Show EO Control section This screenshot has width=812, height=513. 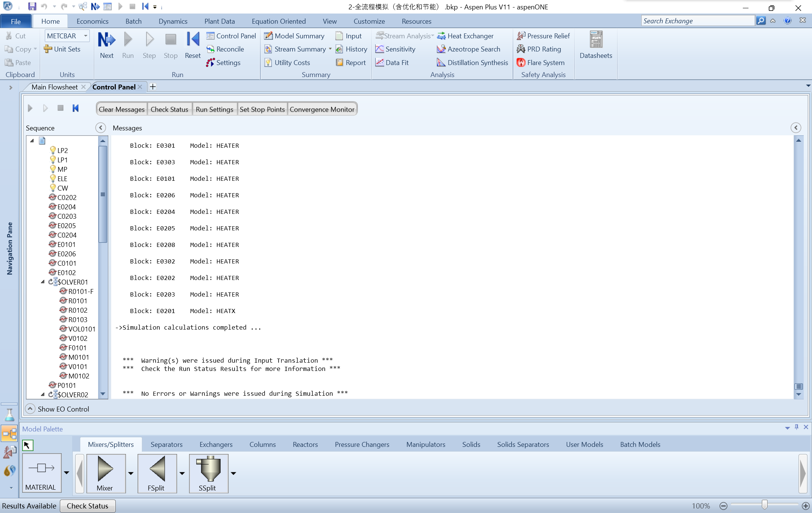(x=30, y=409)
